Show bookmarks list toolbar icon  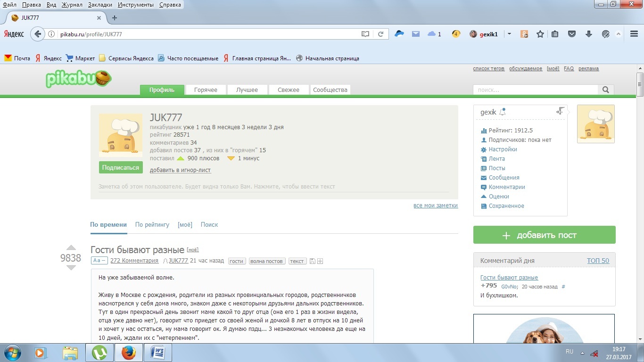coord(555,34)
